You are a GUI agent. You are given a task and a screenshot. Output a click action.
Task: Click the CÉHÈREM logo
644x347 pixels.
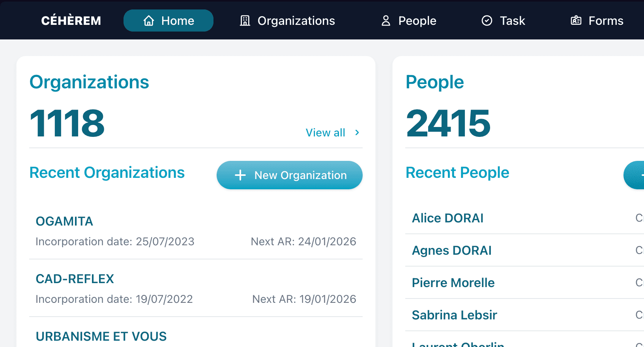click(71, 21)
